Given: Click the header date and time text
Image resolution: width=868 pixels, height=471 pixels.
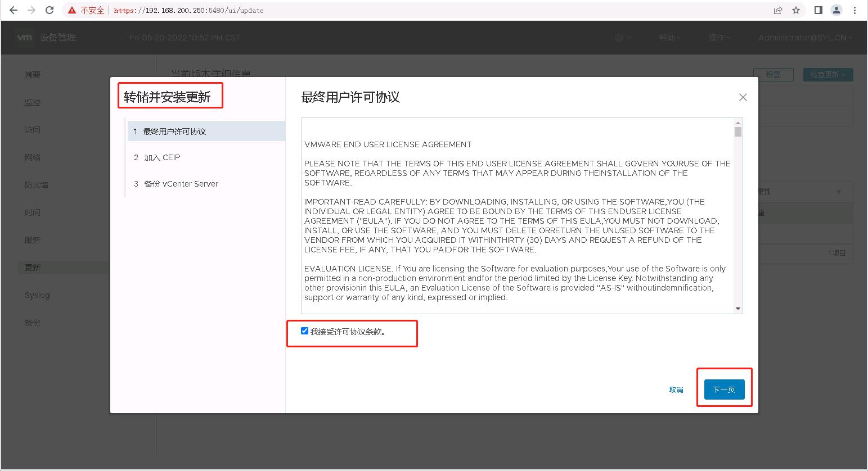Looking at the screenshot, I should click(185, 38).
